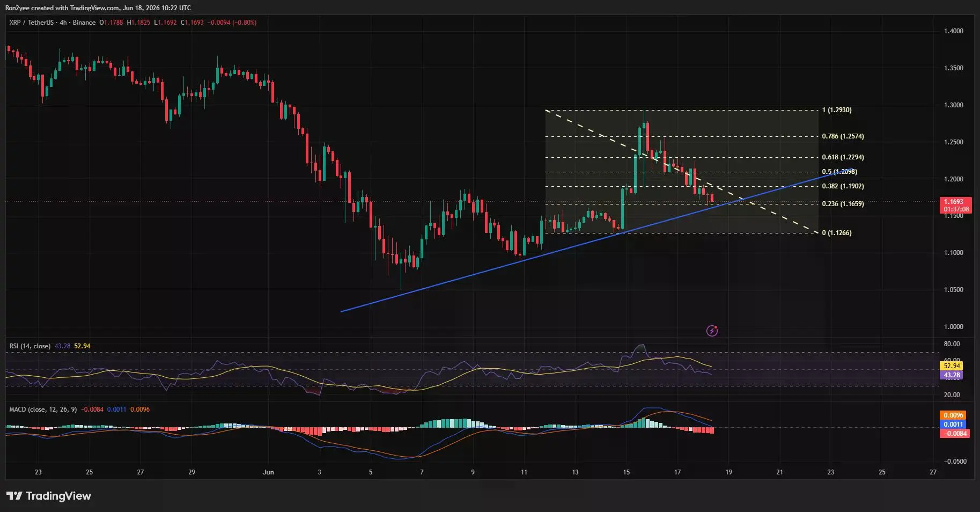This screenshot has height=512, width=980.
Task: Click the 15 date label on time axis
Action: click(x=626, y=472)
